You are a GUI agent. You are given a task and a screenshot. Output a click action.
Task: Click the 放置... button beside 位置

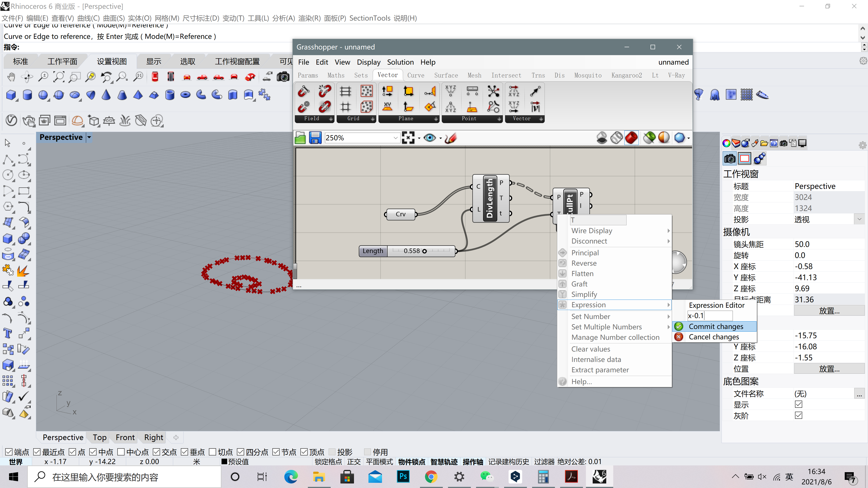(x=829, y=369)
